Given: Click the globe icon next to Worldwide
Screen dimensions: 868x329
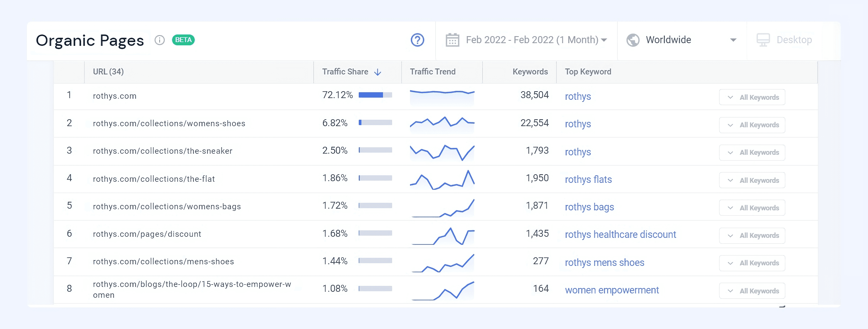Looking at the screenshot, I should pos(633,40).
